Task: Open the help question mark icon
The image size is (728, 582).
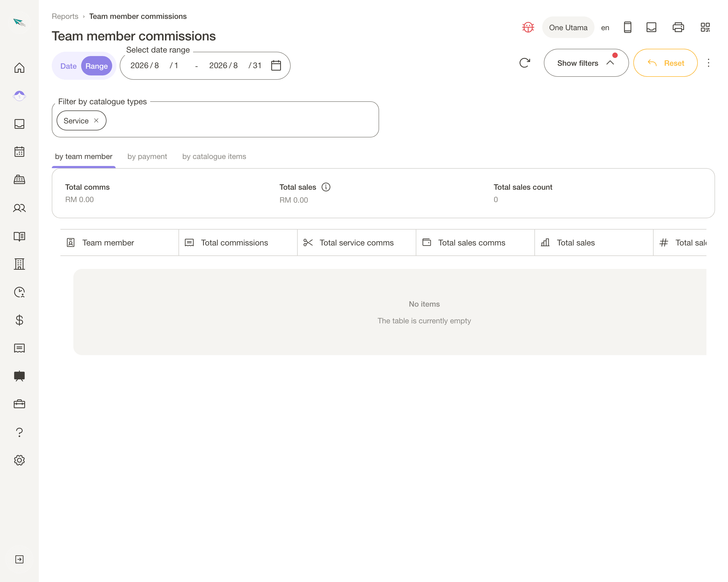Action: tap(19, 432)
